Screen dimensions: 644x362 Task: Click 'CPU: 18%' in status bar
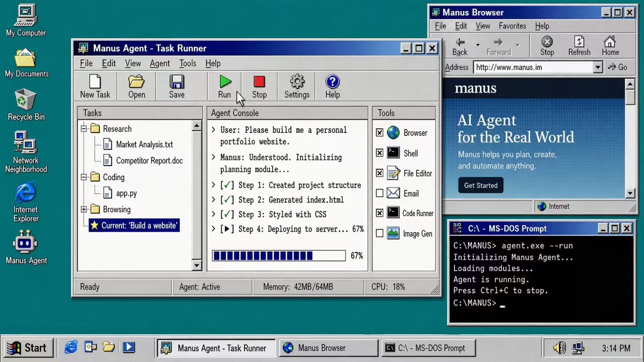(x=389, y=287)
